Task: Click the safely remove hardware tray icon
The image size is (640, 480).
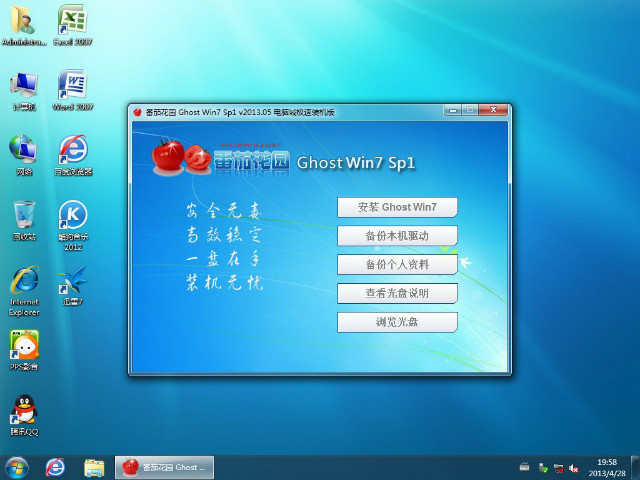Action: 543,468
